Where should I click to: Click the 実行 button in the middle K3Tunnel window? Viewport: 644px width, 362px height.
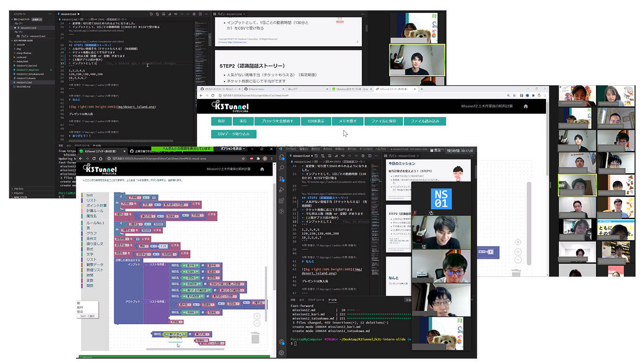[x=243, y=121]
